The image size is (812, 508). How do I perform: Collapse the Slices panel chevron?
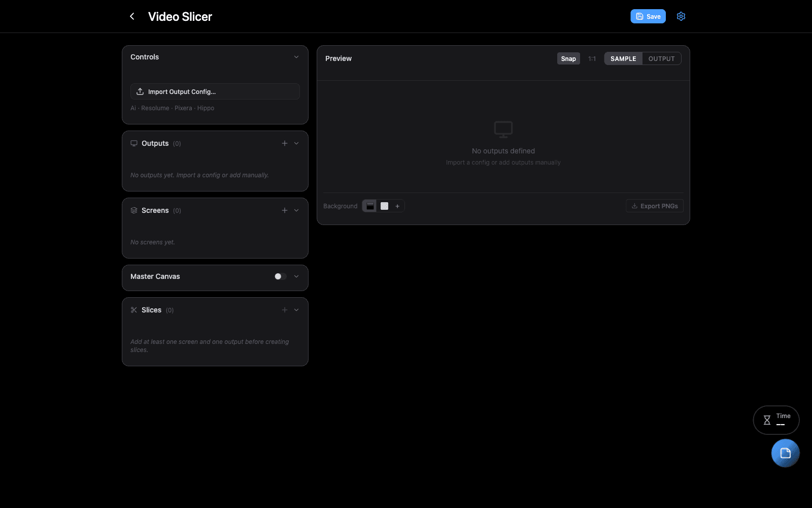click(296, 310)
